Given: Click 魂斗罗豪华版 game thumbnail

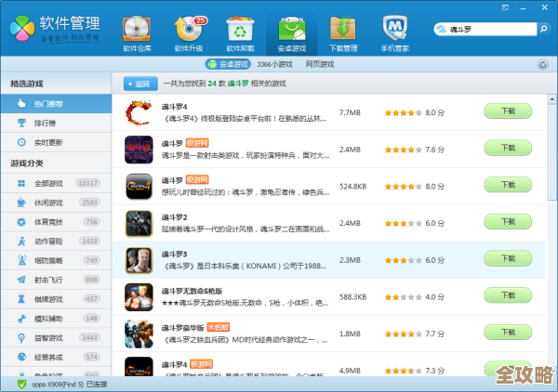Looking at the screenshot, I should coord(139,333).
